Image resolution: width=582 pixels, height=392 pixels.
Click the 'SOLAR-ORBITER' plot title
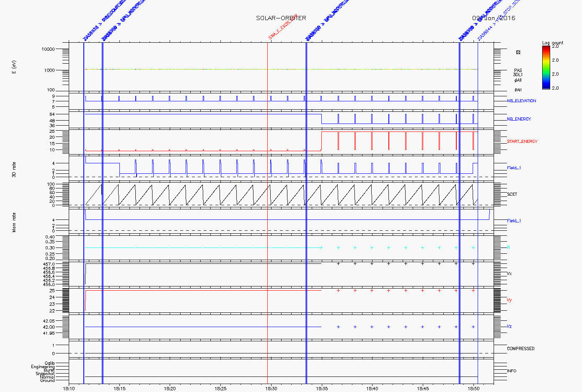281,18
